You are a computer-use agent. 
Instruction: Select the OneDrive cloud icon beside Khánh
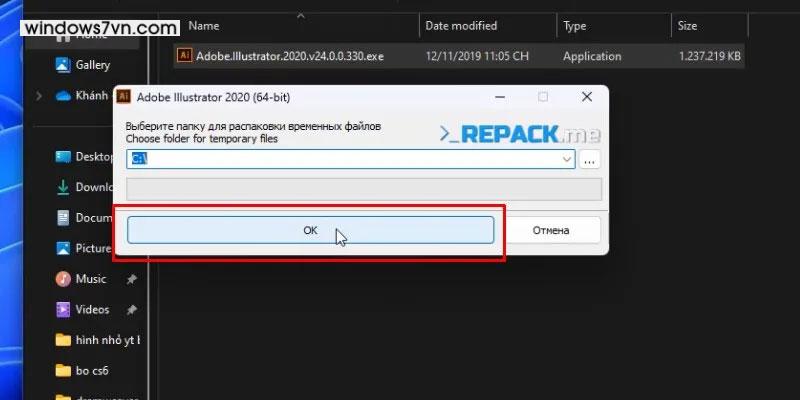click(x=62, y=96)
